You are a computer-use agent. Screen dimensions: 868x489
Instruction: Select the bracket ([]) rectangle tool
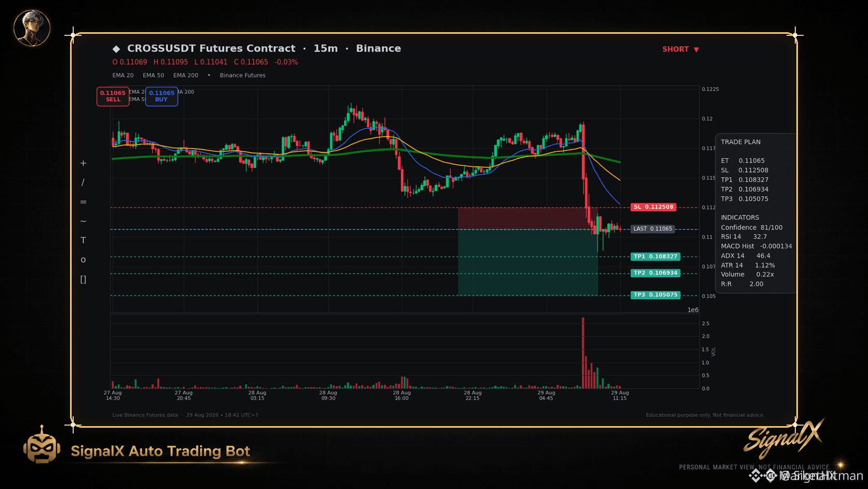click(83, 279)
